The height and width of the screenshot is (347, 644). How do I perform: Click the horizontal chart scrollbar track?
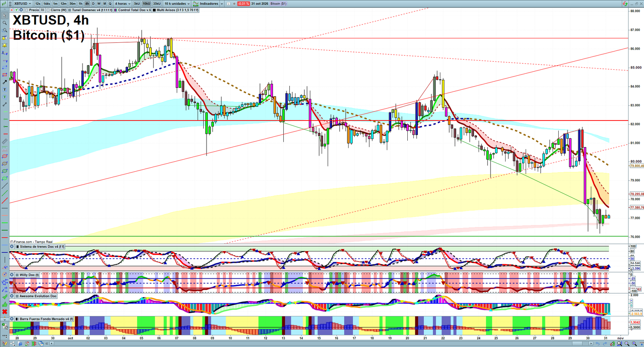pyautogui.click(x=322, y=344)
